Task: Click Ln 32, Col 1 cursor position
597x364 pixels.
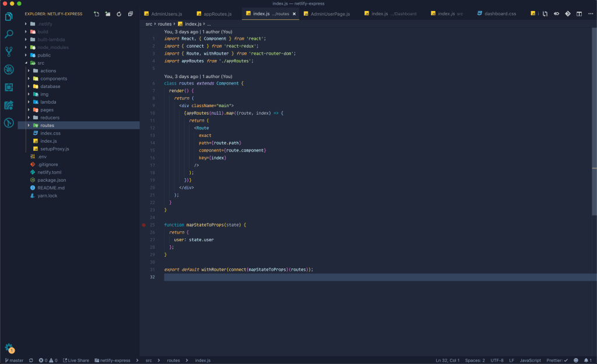Action: click(447, 360)
